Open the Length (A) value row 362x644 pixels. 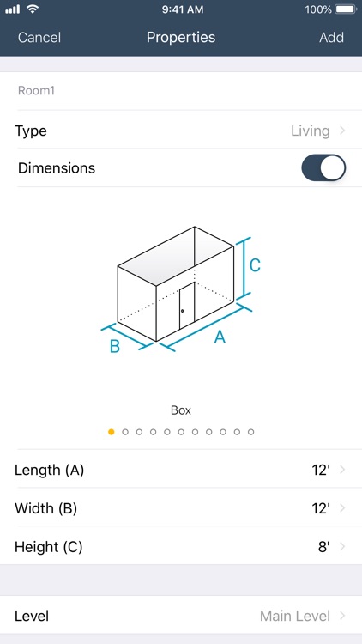(x=181, y=470)
